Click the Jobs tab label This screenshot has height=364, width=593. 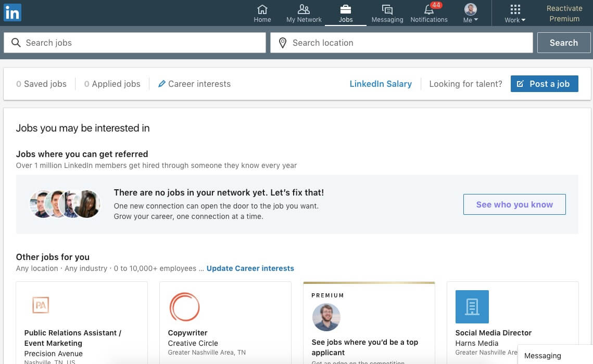coord(345,20)
